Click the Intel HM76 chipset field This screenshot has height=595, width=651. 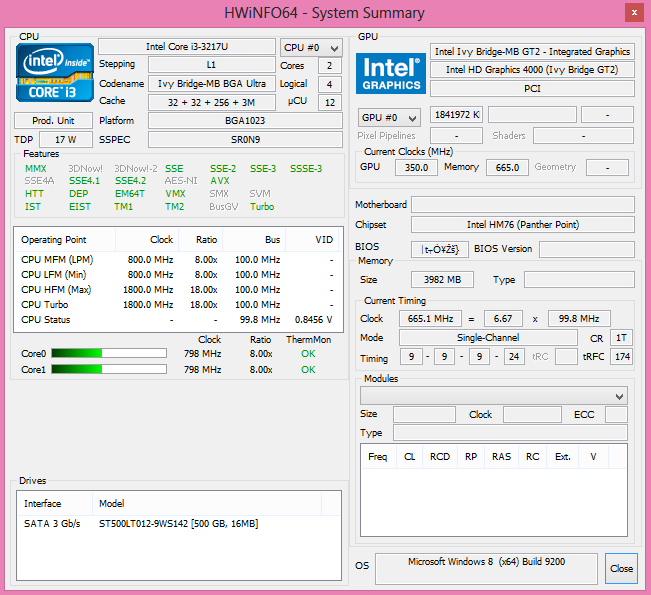click(x=522, y=225)
